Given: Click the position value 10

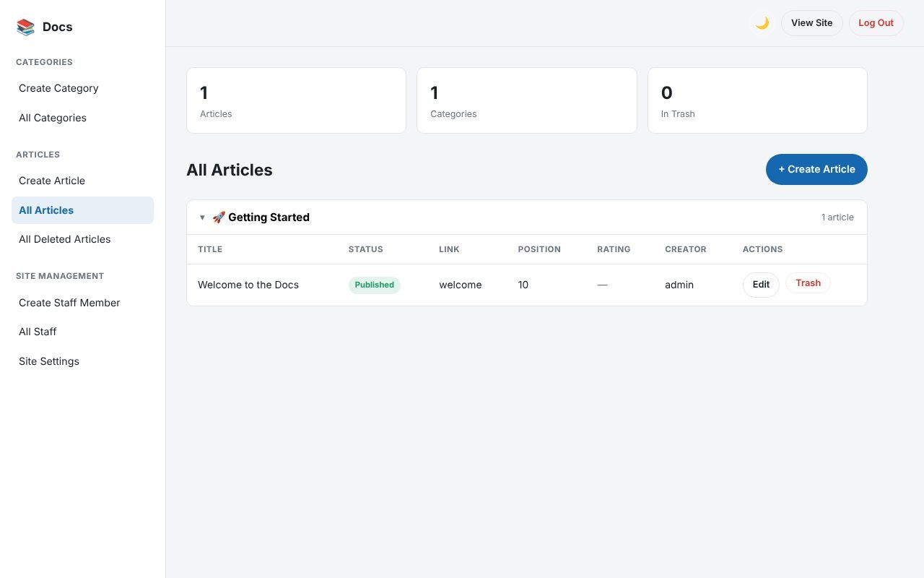Looking at the screenshot, I should point(523,285).
